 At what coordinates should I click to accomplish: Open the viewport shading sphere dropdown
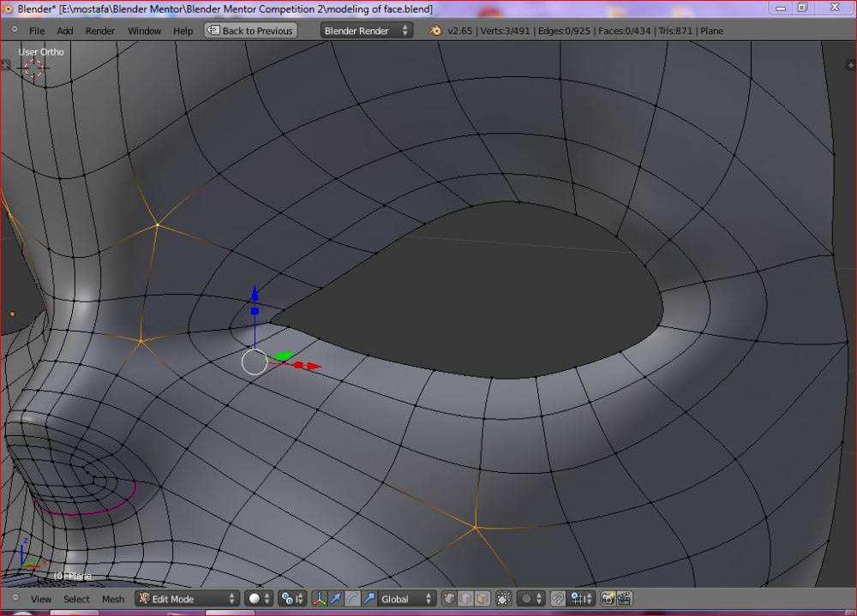tap(259, 599)
